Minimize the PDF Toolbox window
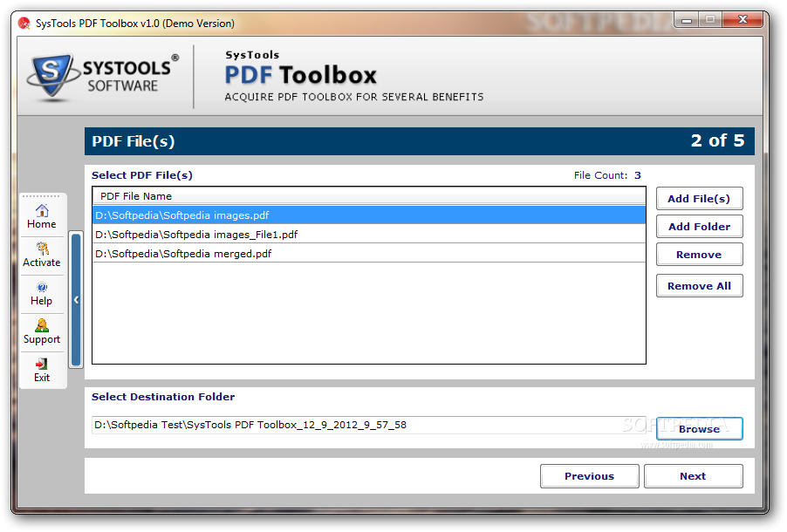 [x=687, y=20]
